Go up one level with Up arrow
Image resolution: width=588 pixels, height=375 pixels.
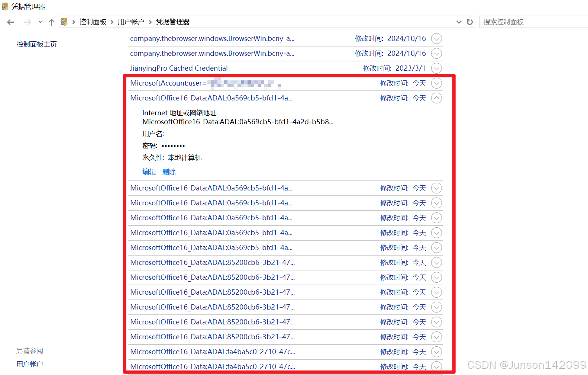pyautogui.click(x=52, y=22)
